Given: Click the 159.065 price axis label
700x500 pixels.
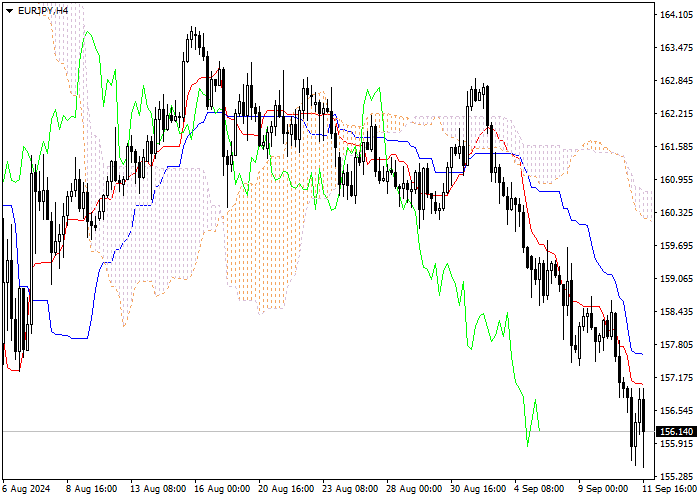Looking at the screenshot, I should (676, 279).
